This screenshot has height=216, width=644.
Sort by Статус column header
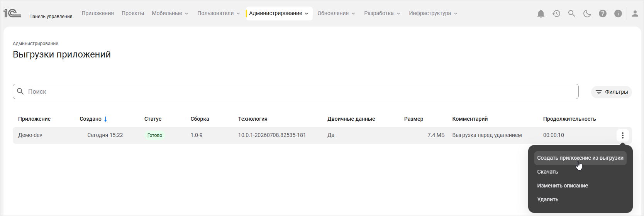tap(153, 119)
